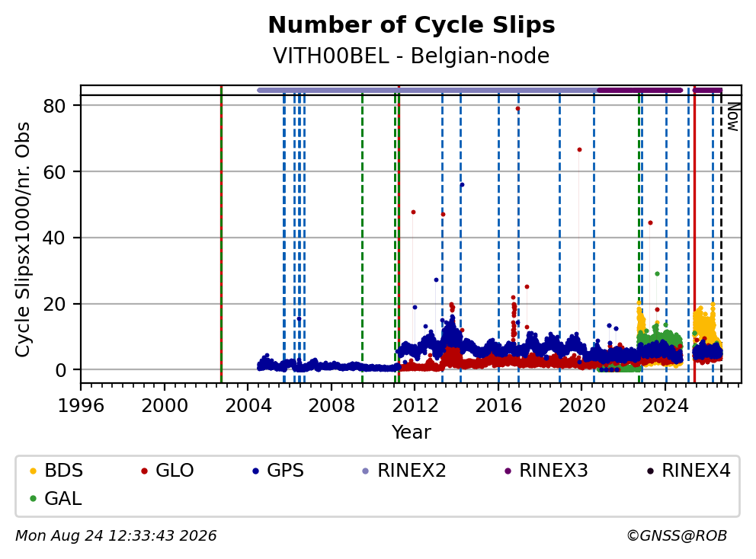Click the ©GNSS@ROB credit text
Screen dimensions: 756x559
(677, 535)
